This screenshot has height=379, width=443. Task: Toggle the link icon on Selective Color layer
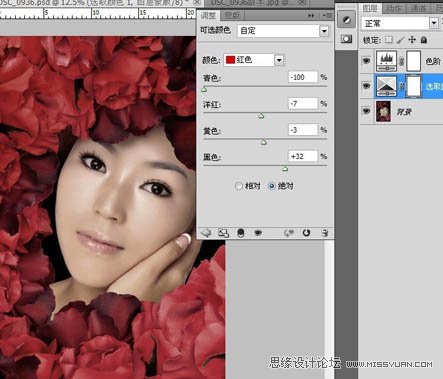point(402,86)
